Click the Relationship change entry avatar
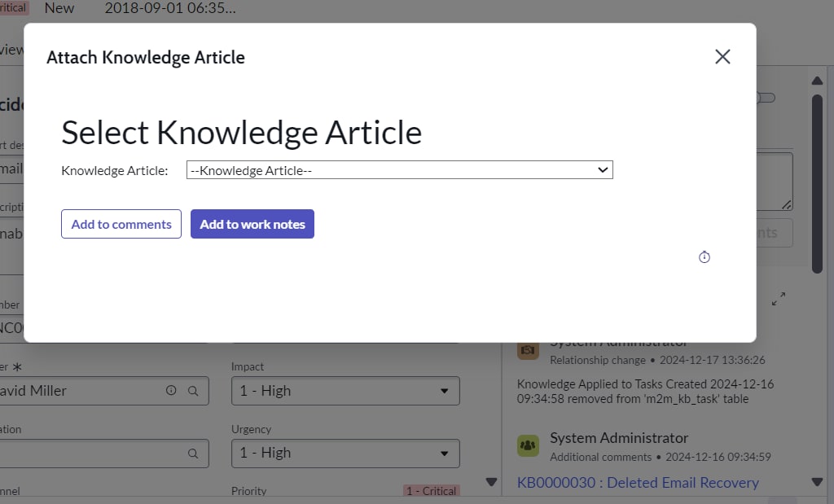Screen dimensions: 834x504 tap(528, 351)
